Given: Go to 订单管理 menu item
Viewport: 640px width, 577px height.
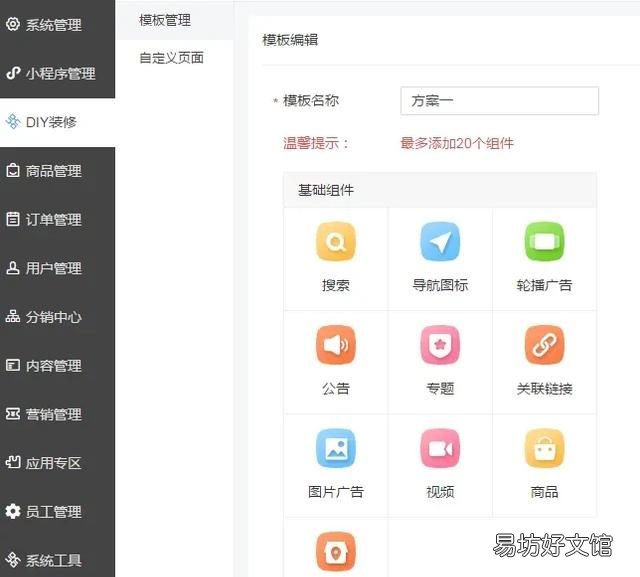Looking at the screenshot, I should click(58, 220).
